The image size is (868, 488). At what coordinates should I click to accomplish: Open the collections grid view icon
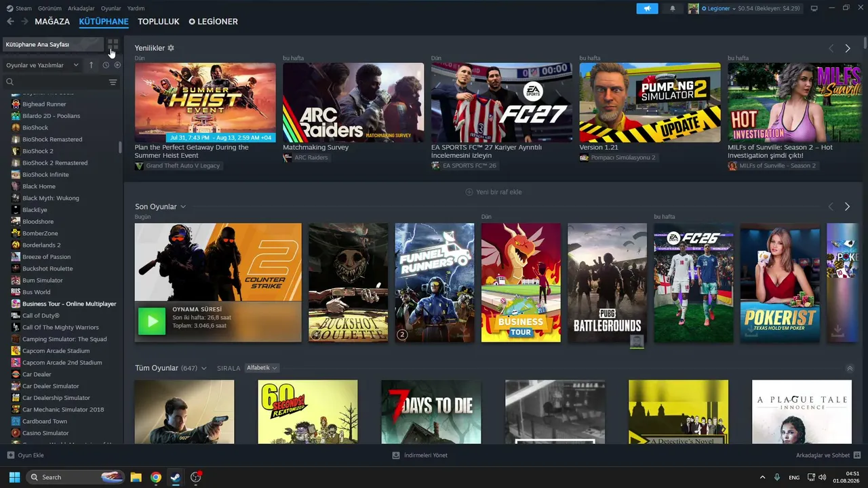(113, 45)
